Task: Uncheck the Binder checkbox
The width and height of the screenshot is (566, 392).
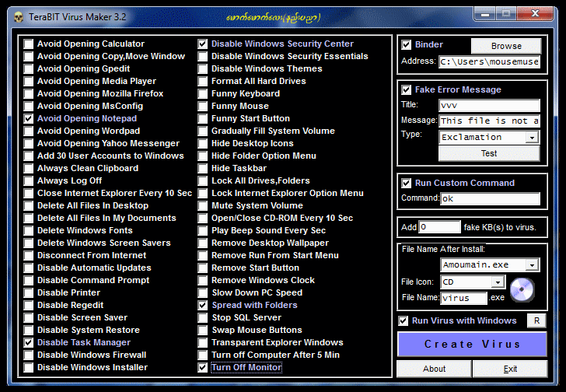Action: tap(406, 45)
